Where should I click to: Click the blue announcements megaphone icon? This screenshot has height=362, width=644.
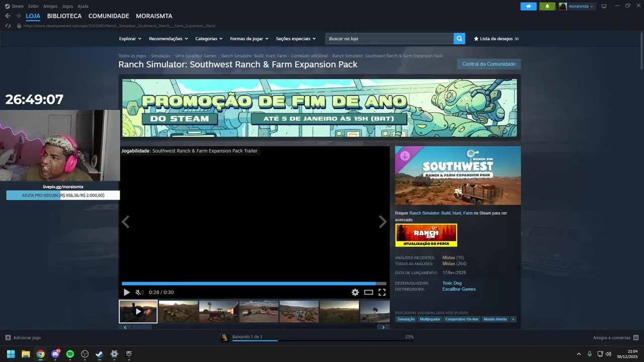[x=528, y=6]
